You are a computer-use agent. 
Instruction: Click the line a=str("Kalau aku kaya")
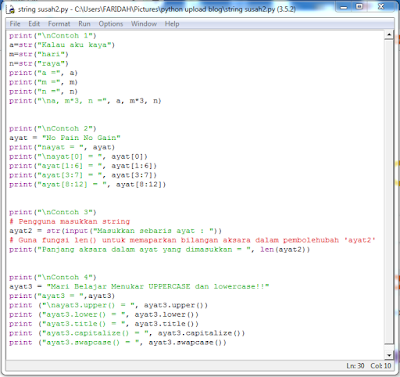(62, 45)
